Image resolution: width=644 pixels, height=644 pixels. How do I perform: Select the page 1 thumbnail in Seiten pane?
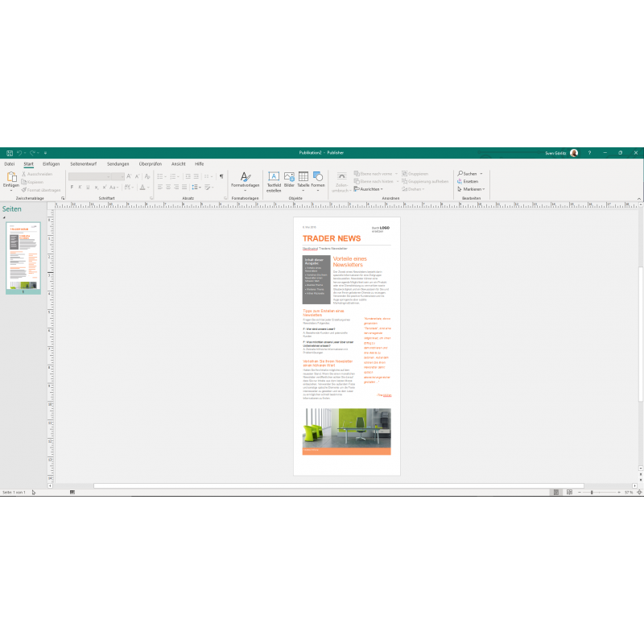23,258
